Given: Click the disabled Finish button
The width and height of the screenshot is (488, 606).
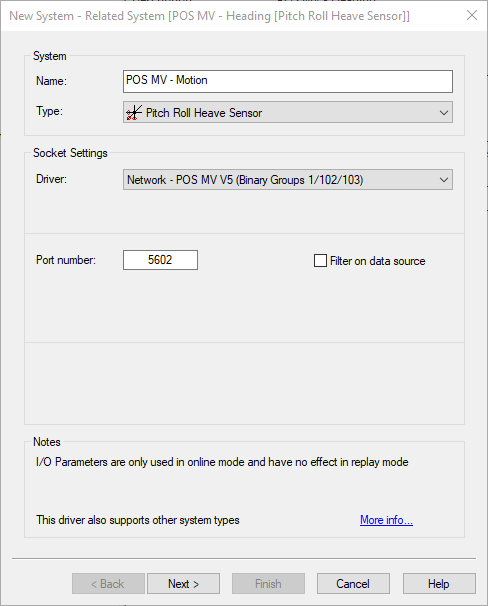Looking at the screenshot, I should point(268,584).
